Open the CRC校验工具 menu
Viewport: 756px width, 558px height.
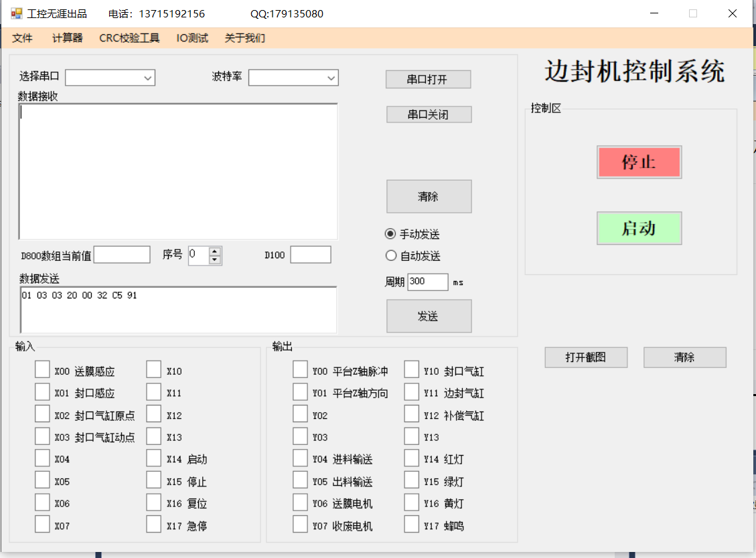pos(129,38)
